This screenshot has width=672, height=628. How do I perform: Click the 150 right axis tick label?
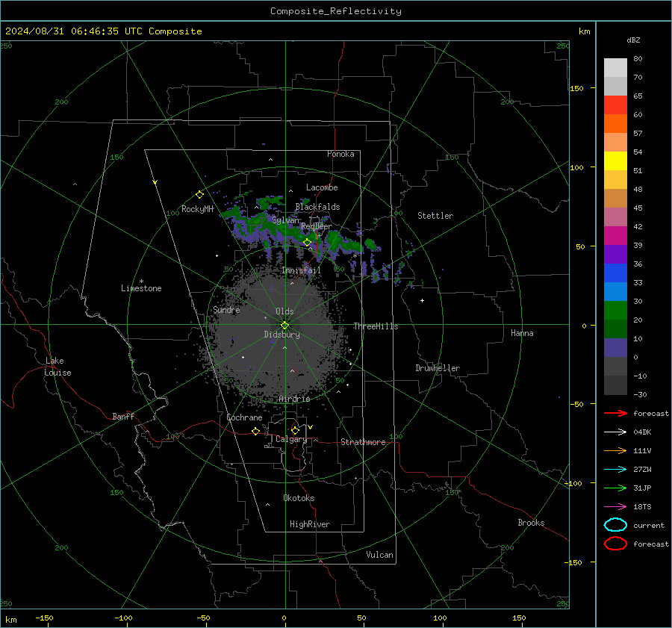(x=577, y=88)
